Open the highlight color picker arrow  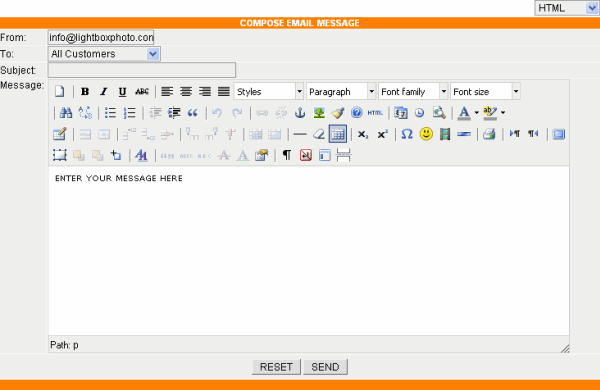503,113
